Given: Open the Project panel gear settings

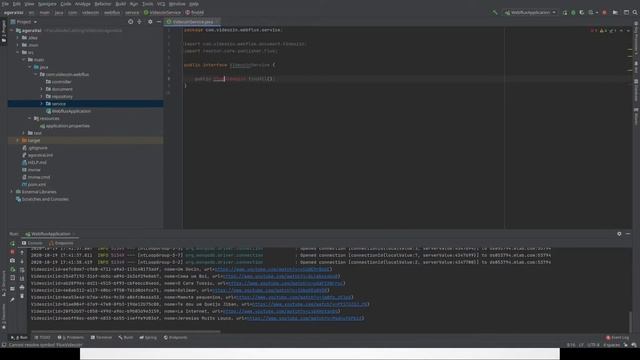Looking at the screenshot, I should (x=150, y=22).
